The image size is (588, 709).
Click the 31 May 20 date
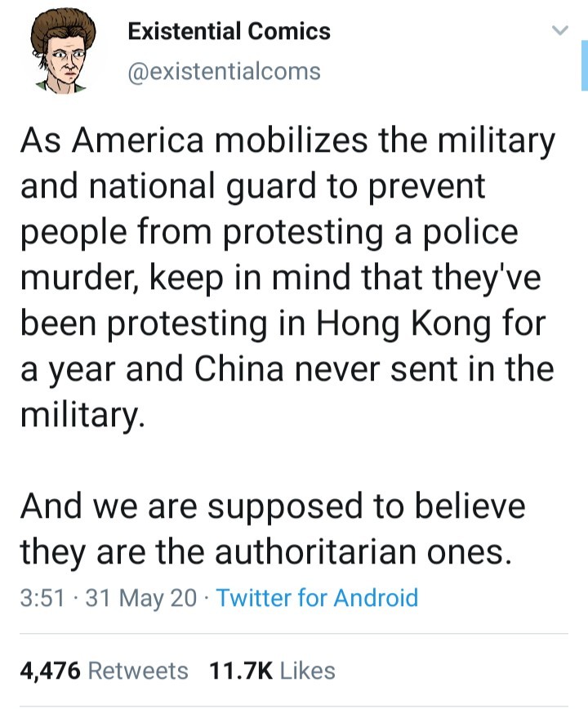[x=140, y=598]
